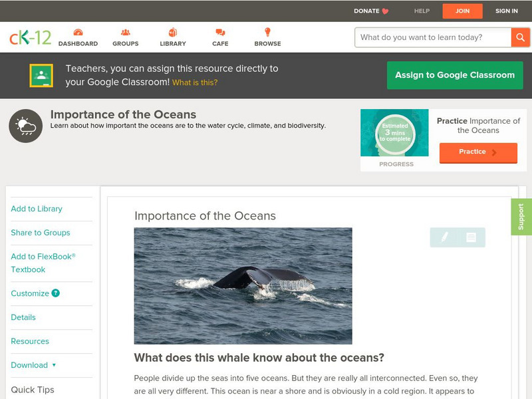Select the highlighter pen tool
This screenshot has width=532, height=399.
444,237
